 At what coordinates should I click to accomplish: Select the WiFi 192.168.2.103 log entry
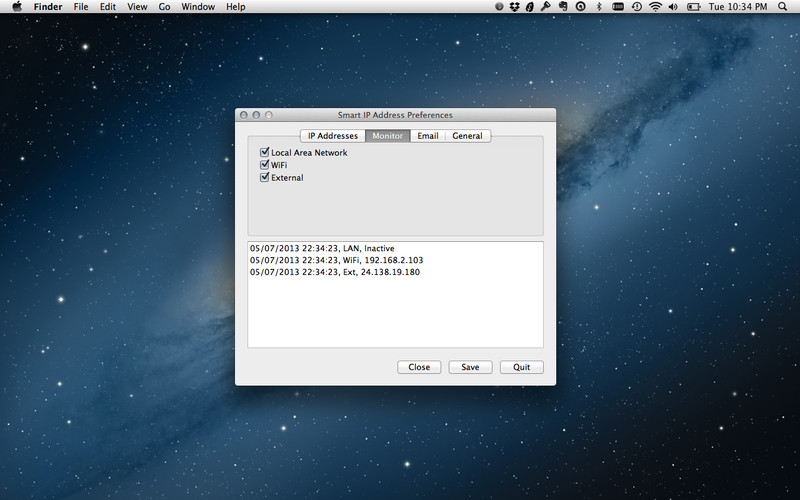(336, 260)
